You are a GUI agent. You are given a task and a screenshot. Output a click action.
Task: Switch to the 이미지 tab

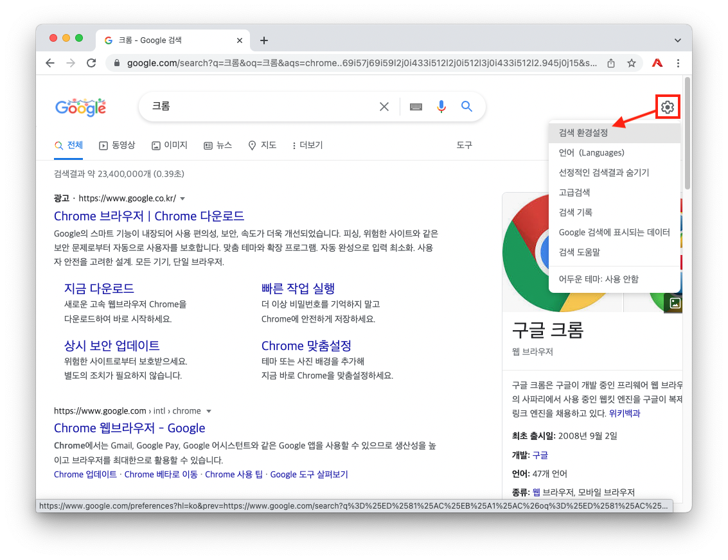(x=170, y=145)
